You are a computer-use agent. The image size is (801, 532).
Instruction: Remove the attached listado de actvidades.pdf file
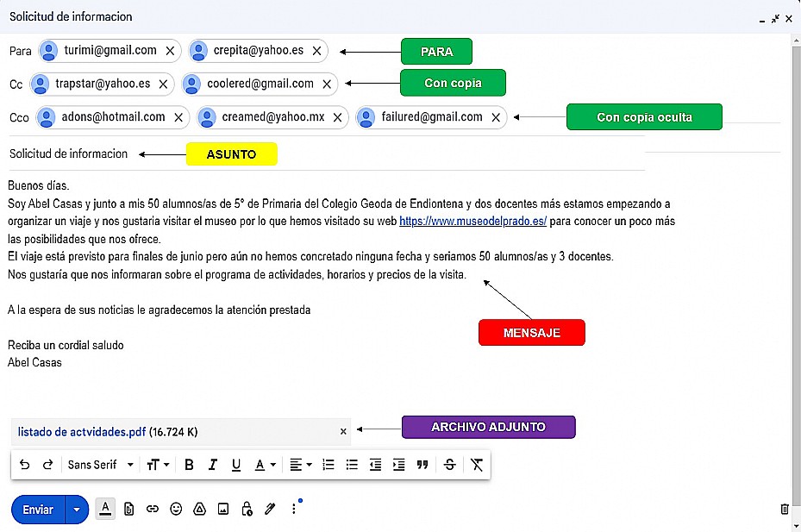(x=343, y=431)
